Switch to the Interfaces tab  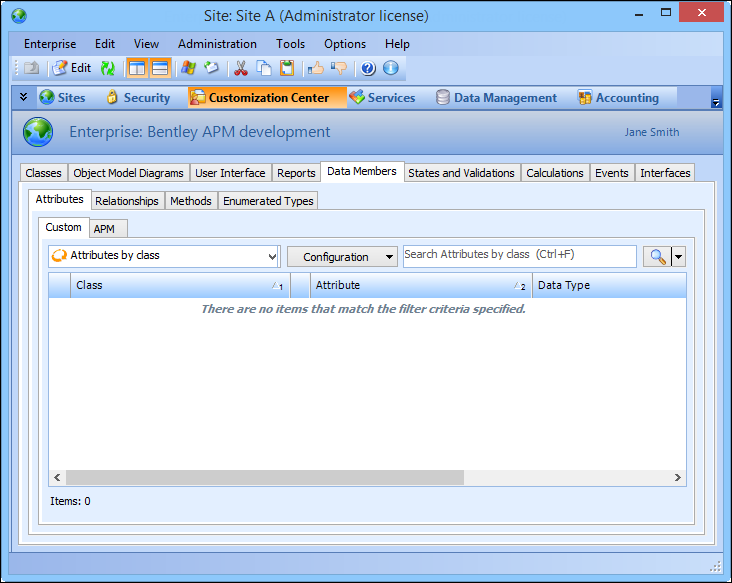[665, 173]
